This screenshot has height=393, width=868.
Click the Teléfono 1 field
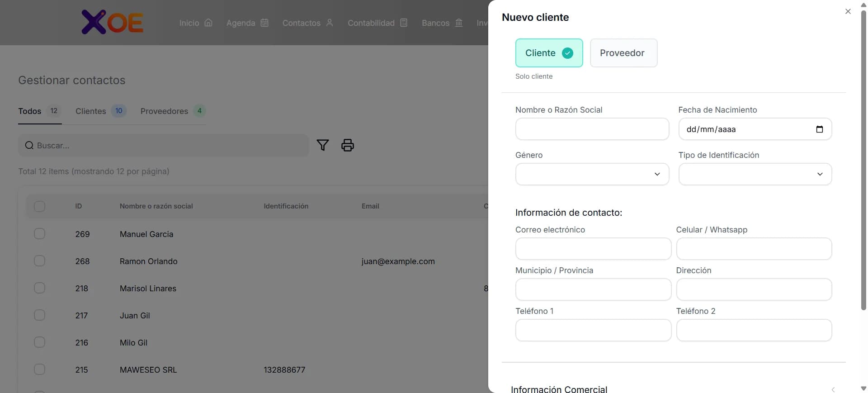click(593, 330)
